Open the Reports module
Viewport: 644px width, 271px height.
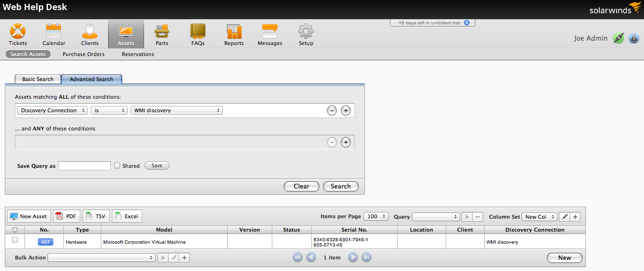point(234,35)
